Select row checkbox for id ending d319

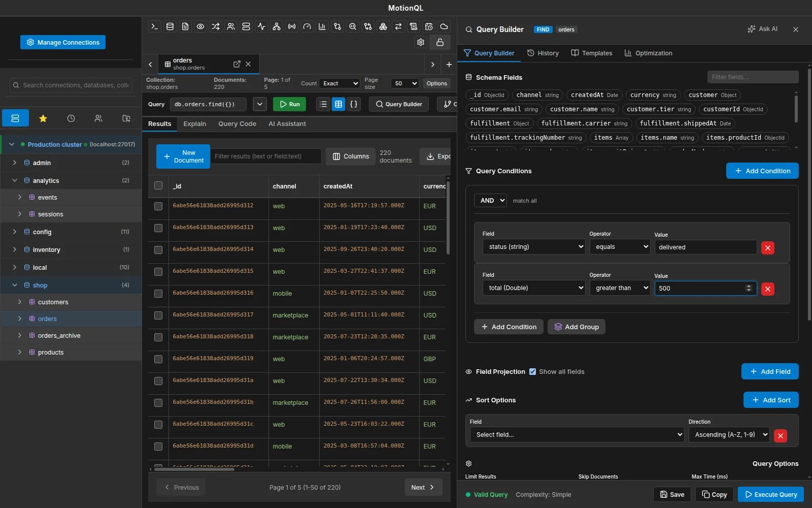click(158, 359)
